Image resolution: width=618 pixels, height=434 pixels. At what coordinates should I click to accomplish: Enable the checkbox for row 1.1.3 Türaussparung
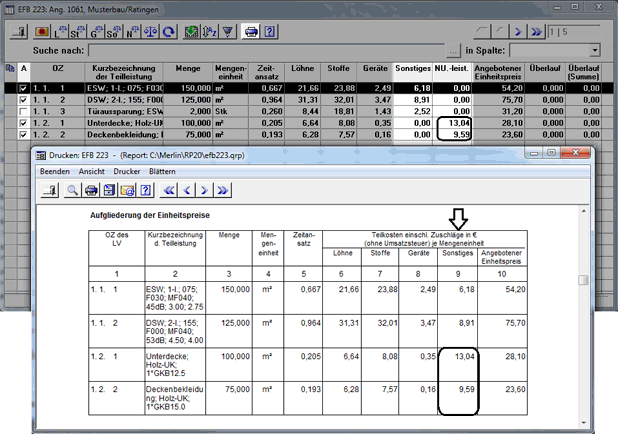pos(24,112)
